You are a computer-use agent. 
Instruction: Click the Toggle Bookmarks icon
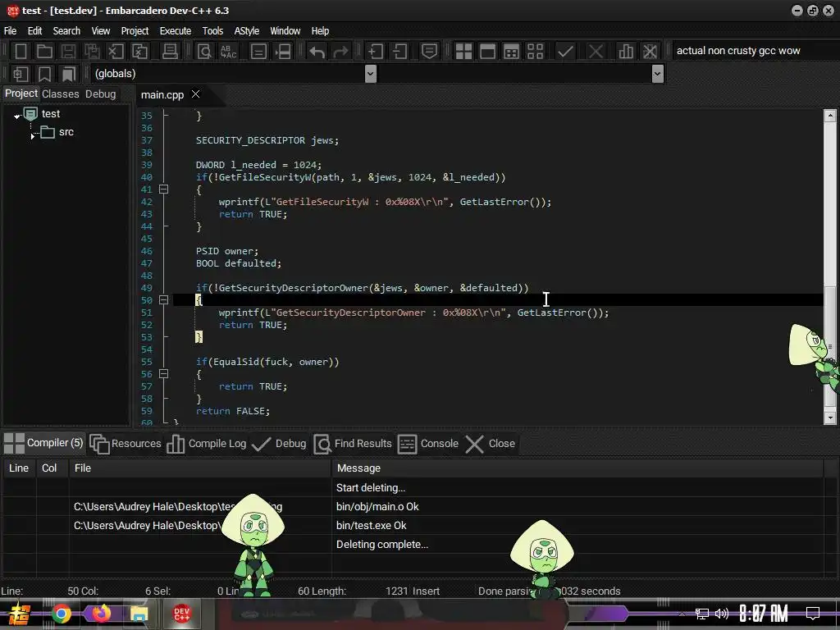pos(44,73)
